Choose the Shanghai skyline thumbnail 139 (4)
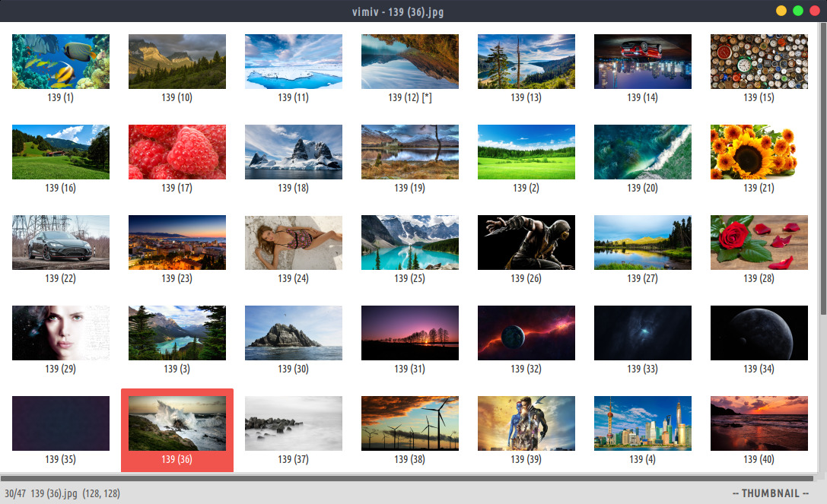The width and height of the screenshot is (827, 504). [642, 423]
